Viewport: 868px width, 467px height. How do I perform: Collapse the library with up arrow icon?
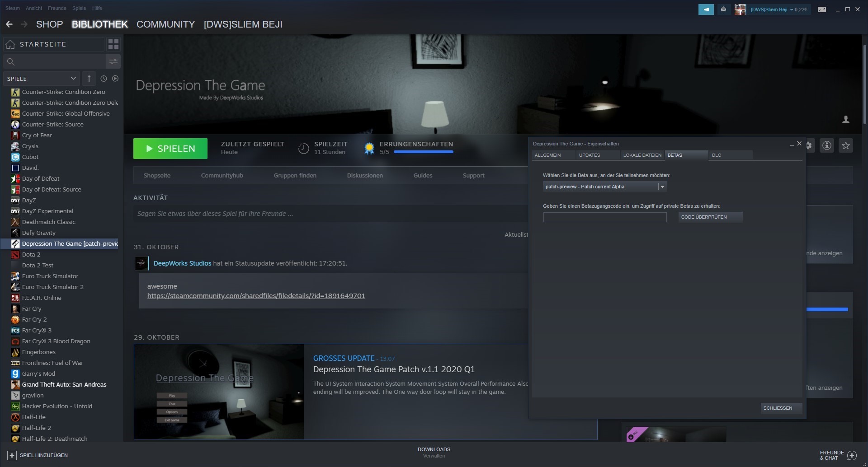[89, 79]
